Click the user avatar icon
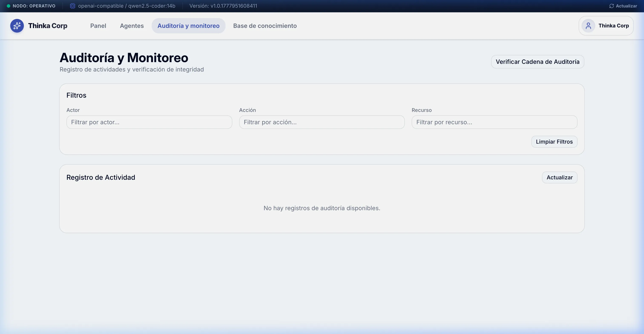 tap(588, 26)
